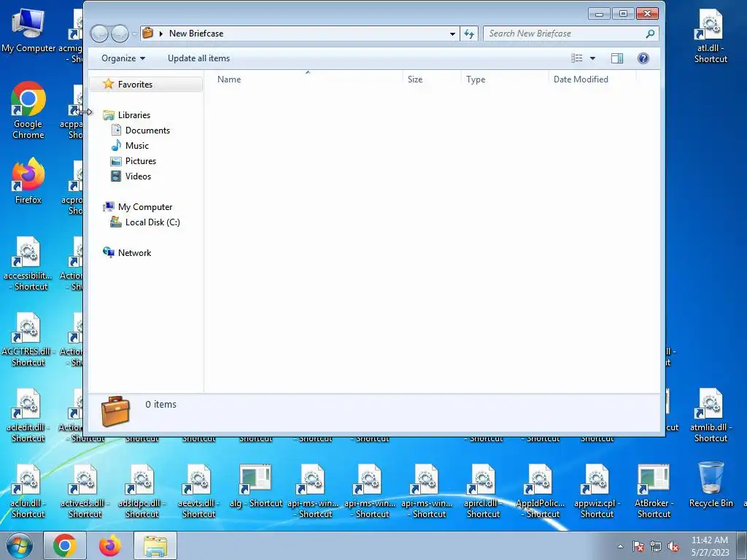The image size is (747, 560).
Task: Select the alg Shortcut desktop icon
Action: point(256,486)
